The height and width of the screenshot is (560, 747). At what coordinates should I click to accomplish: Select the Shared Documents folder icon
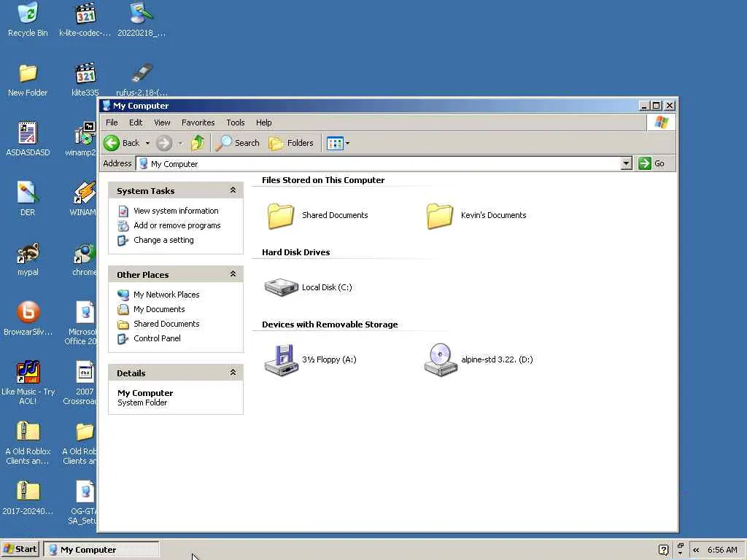coord(281,216)
